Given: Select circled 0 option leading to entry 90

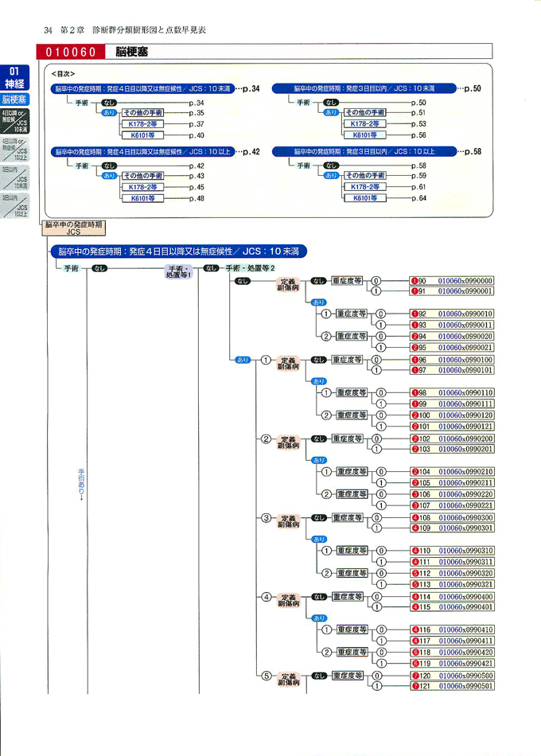Looking at the screenshot, I should [x=377, y=281].
